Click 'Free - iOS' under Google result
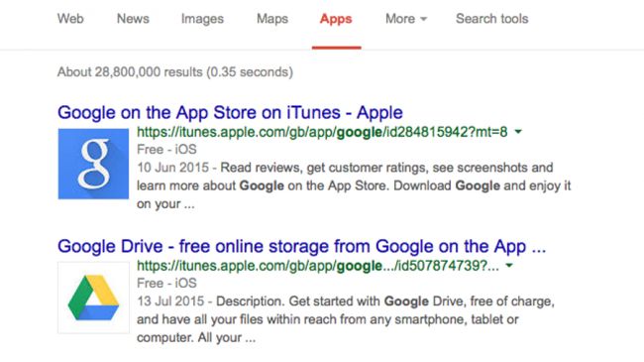The image size is (644, 362). click(x=166, y=150)
